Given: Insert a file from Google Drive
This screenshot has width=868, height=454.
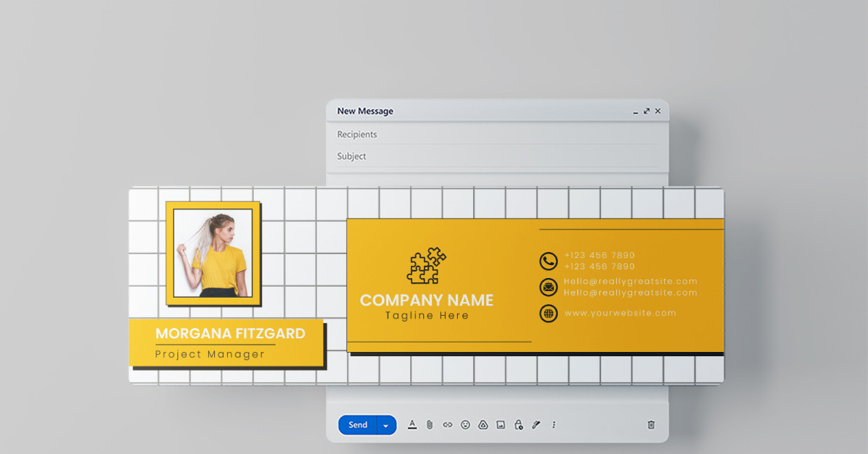Looking at the screenshot, I should coord(484,425).
